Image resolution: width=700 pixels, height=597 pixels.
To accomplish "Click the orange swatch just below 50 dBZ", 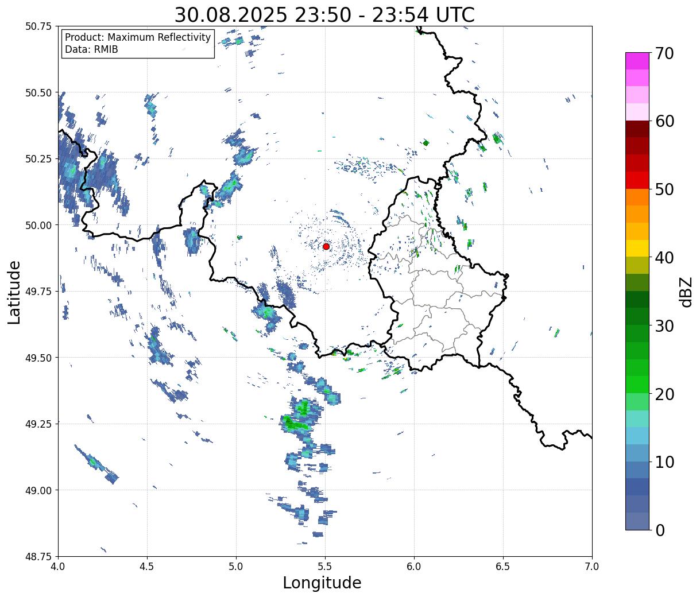I will pos(637,197).
